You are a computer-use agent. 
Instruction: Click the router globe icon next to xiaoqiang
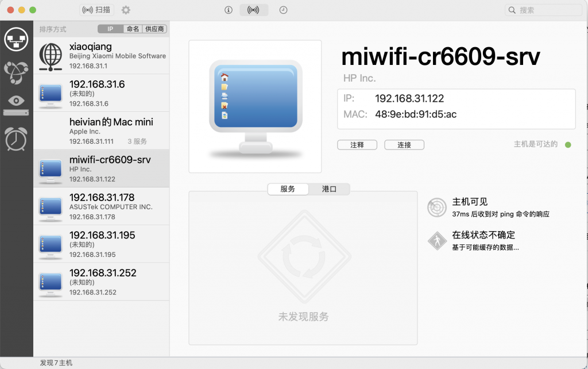(x=51, y=56)
